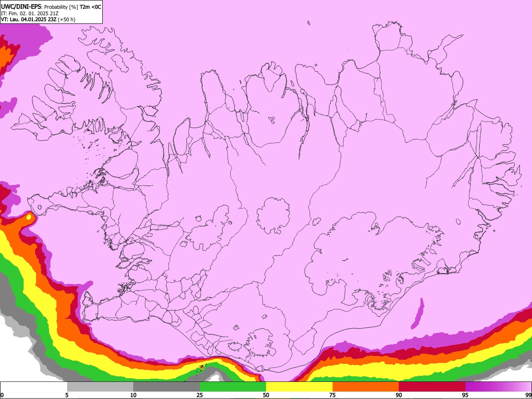Screen dimensions: 532x399
Task: Click the orange 75-90 percent legend swatch
Action: pos(365,387)
